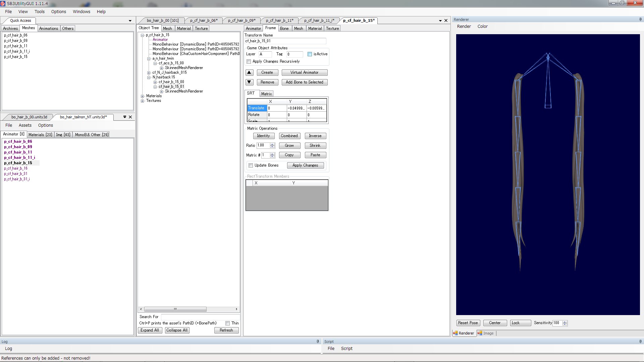Click the Search For input field
This screenshot has width=644, height=362.
[x=200, y=317]
